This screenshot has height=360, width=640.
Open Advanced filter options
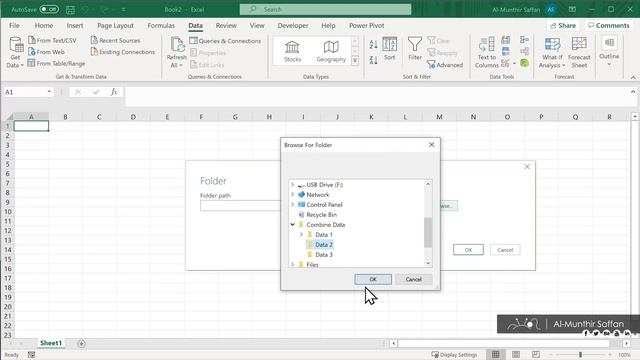[x=445, y=65]
